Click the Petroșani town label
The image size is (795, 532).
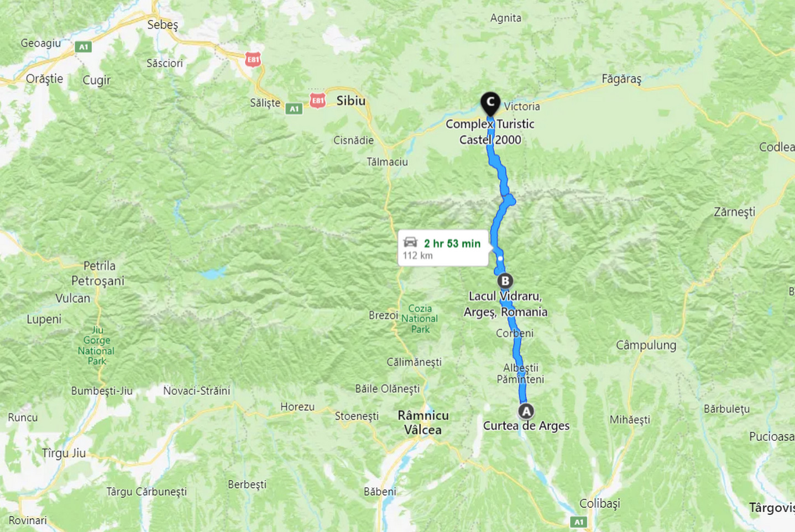coord(98,281)
